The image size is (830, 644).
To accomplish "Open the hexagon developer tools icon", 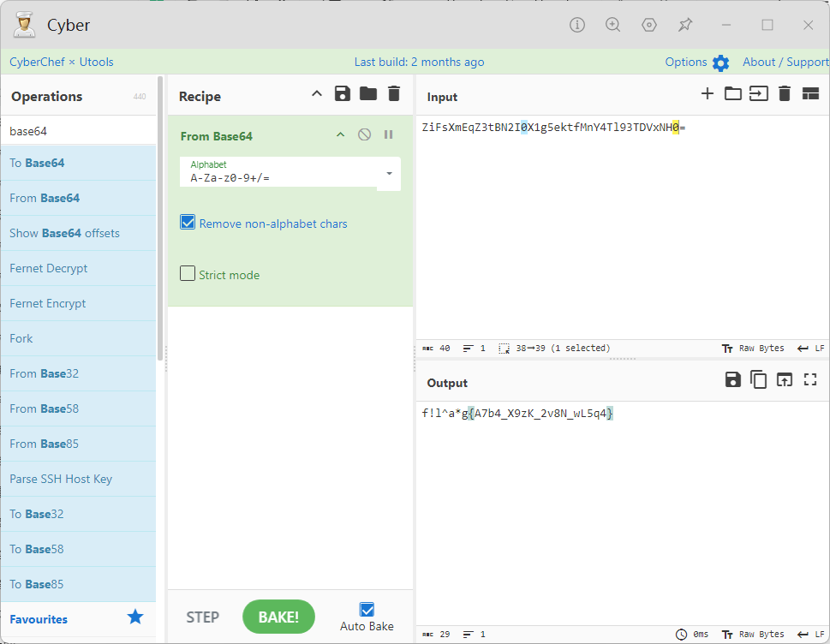I will [x=649, y=25].
